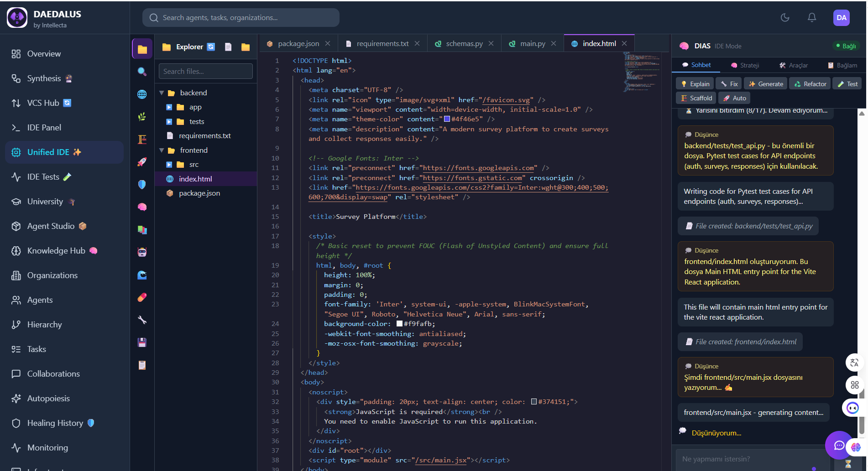Open the green plant icon in the activity strip
Image resolution: width=868 pixels, height=471 pixels.
[142, 117]
